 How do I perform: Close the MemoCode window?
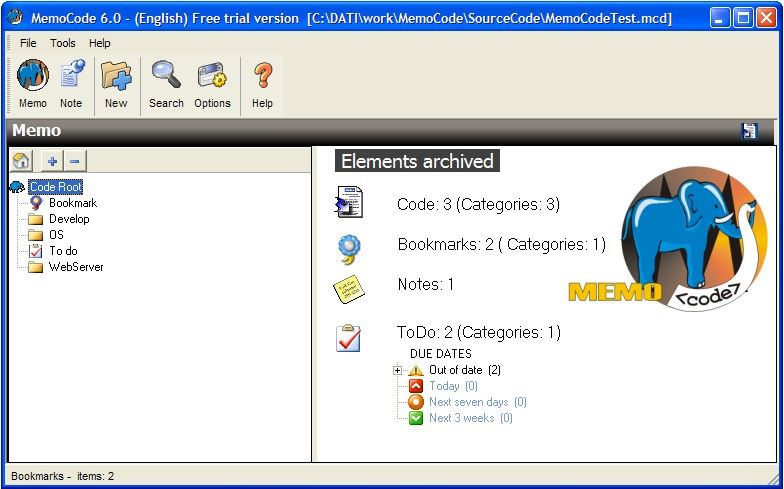click(x=766, y=18)
